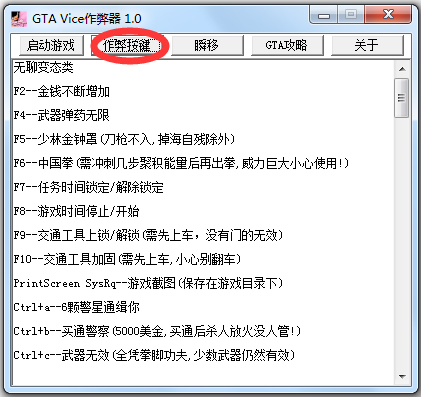Click the scrollbar down arrow
Image resolution: width=421 pixels, height=397 pixels.
click(402, 377)
